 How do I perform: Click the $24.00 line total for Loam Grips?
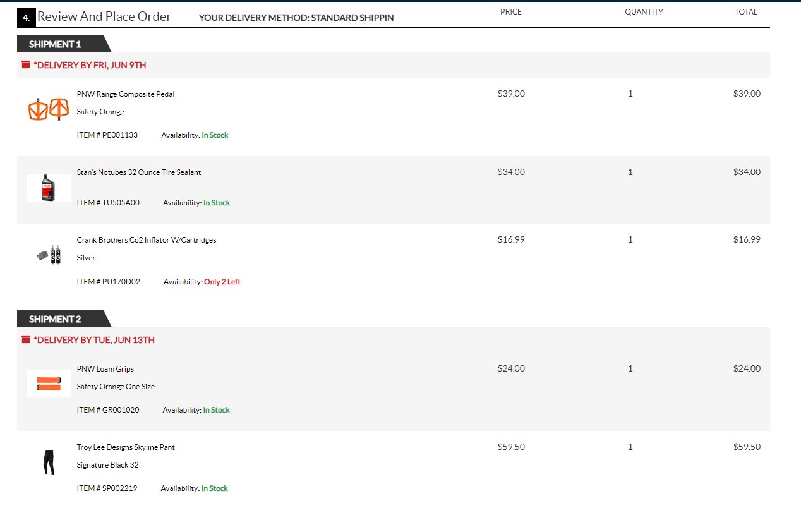tap(747, 368)
